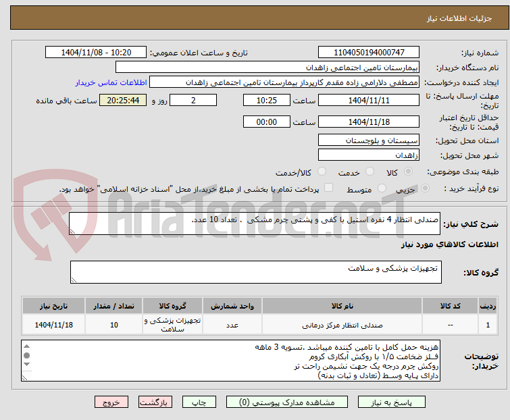Click the اطلاعات کالاهای مورد نیاز heading
The height and width of the screenshot is (420, 510).
click(449, 244)
